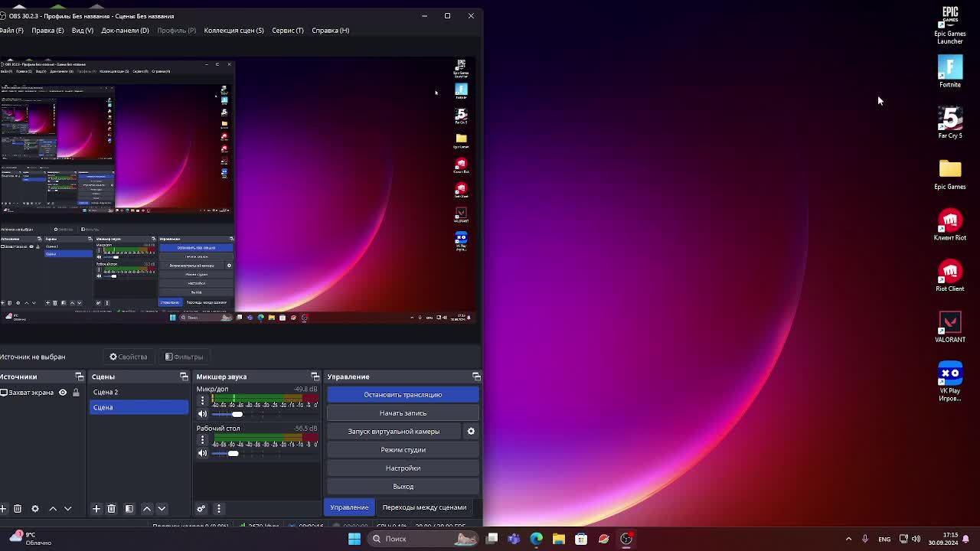Toggle lock on Захват экрана source
This screenshot has height=551, width=980.
pyautogui.click(x=77, y=393)
